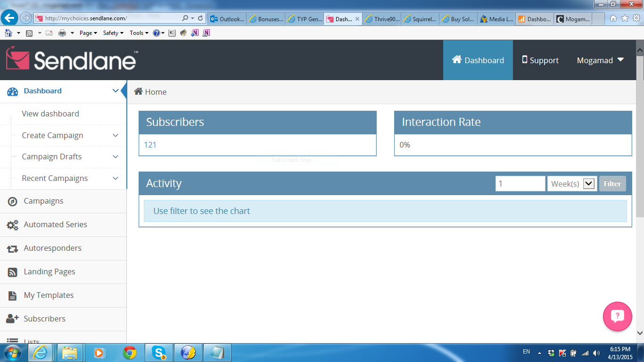Click the Home breadcrumb house icon
Screen dimensions: 644x362
pyautogui.click(x=139, y=91)
